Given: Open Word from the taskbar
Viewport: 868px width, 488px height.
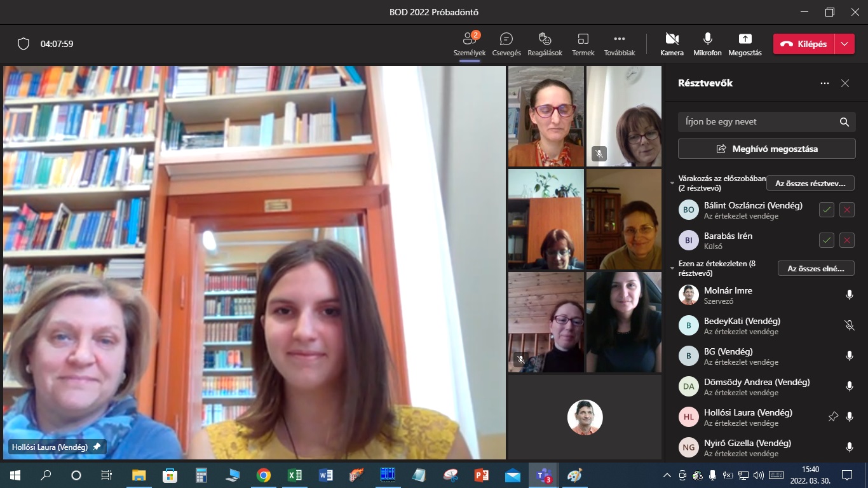Looking at the screenshot, I should point(325,475).
